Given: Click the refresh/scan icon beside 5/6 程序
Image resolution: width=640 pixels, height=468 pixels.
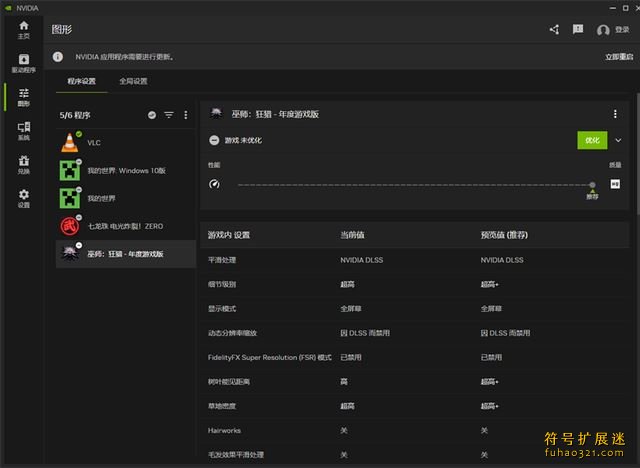Looking at the screenshot, I should [152, 115].
